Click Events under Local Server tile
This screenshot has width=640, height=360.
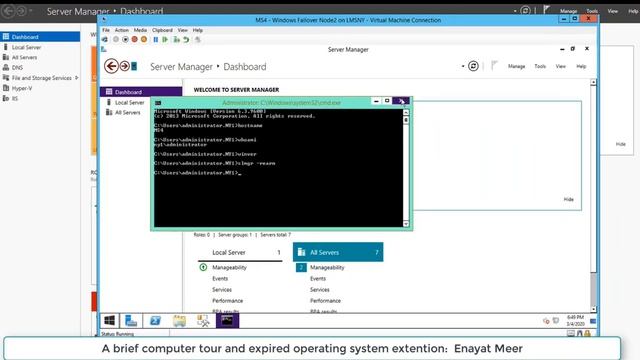(x=220, y=278)
